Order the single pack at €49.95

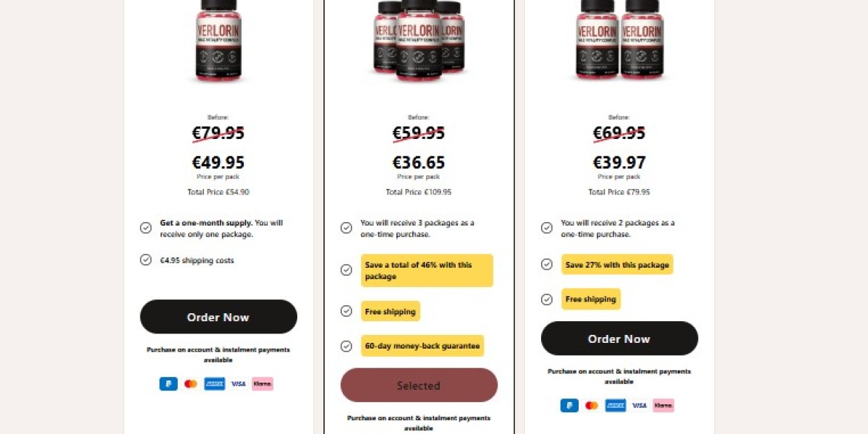pos(218,317)
